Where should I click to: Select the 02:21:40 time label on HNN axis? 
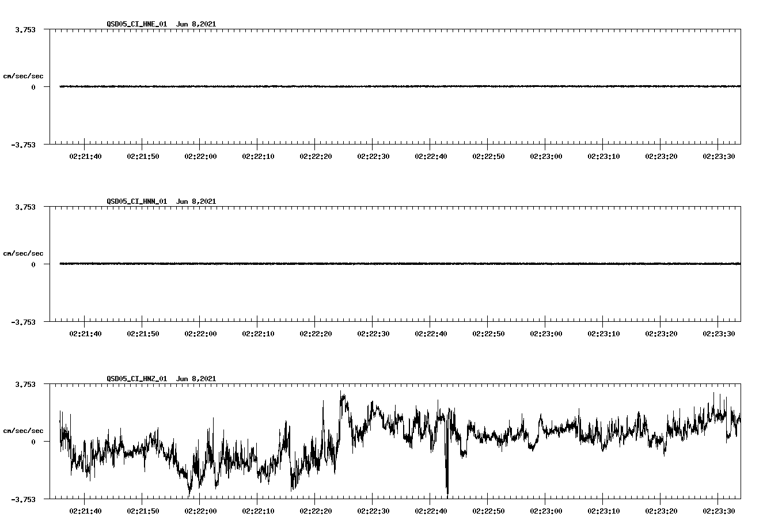(x=85, y=334)
